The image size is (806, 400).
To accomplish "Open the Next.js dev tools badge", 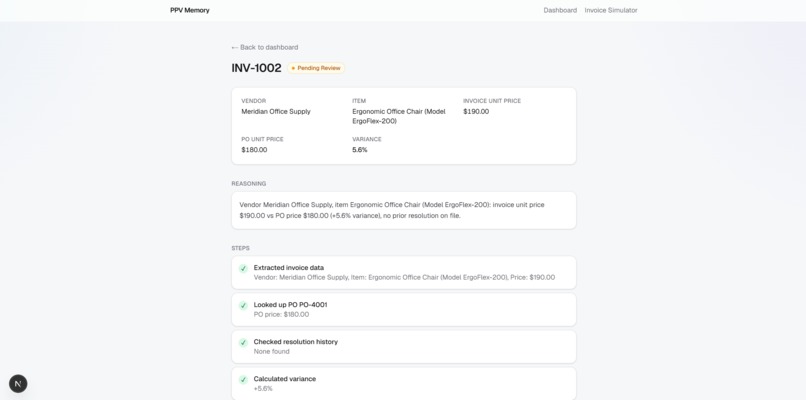I will [18, 384].
